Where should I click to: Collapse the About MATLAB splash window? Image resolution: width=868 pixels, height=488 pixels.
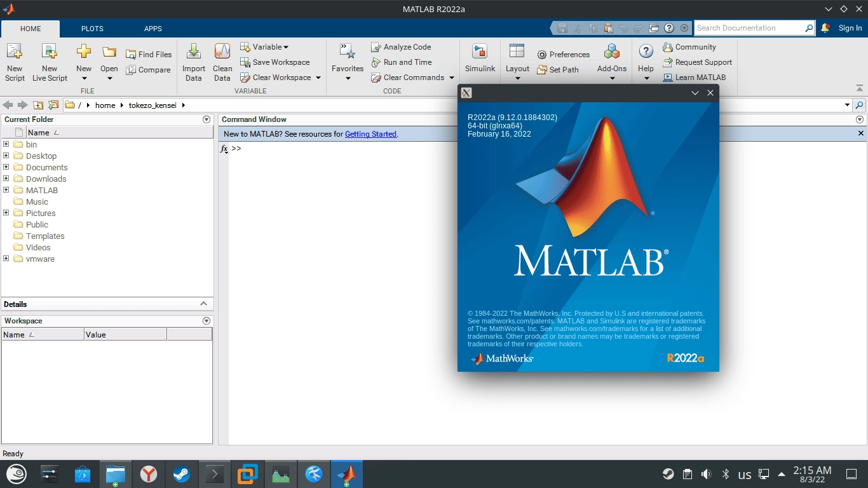point(695,93)
